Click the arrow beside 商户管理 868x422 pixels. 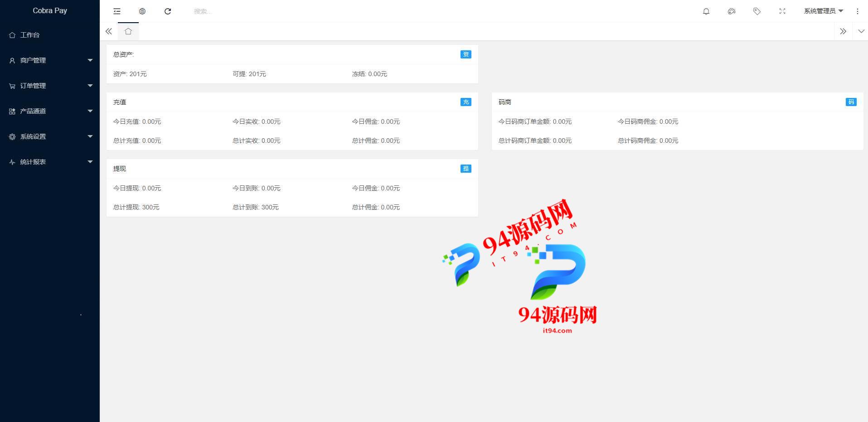[x=90, y=60]
